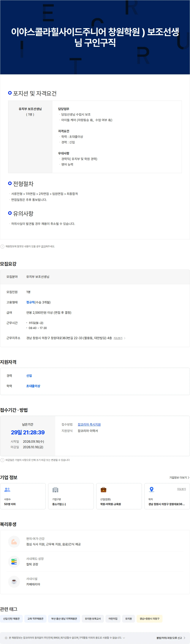Click 잡코리아 이력서 application form text
Viewport: 190px width, 644px height.
pos(88,431)
